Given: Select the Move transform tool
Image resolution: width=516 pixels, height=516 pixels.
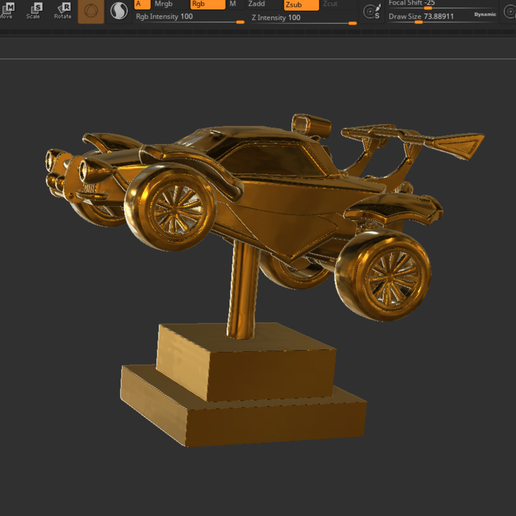Looking at the screenshot, I should pos(7,10).
